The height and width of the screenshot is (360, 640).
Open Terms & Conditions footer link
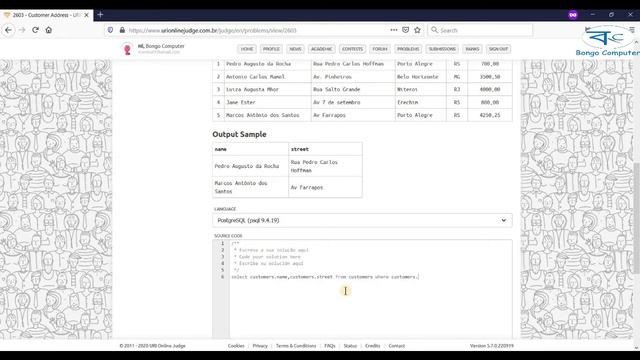pyautogui.click(x=296, y=346)
